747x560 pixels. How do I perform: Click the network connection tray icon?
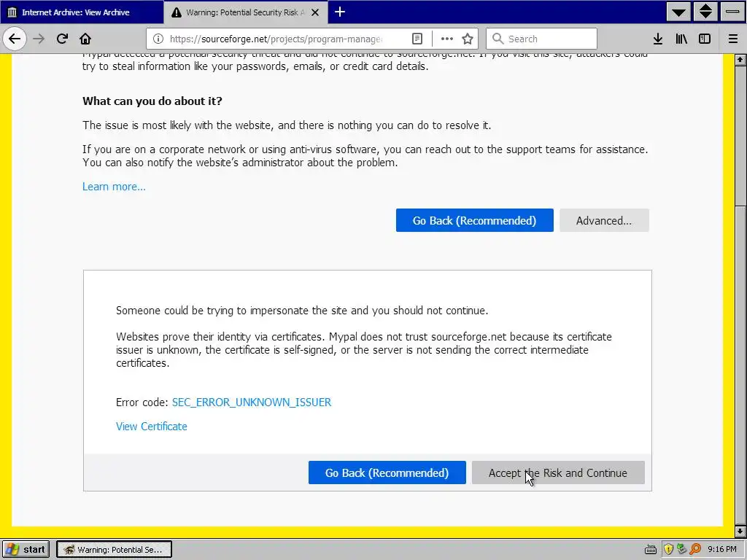point(682,550)
